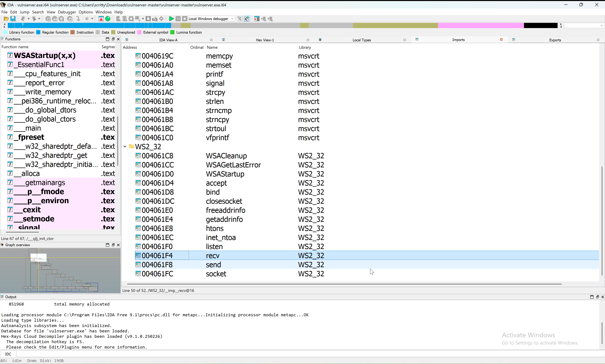This screenshot has width=605, height=364.
Task: Start the debugger process with green play
Action: pos(171,19)
